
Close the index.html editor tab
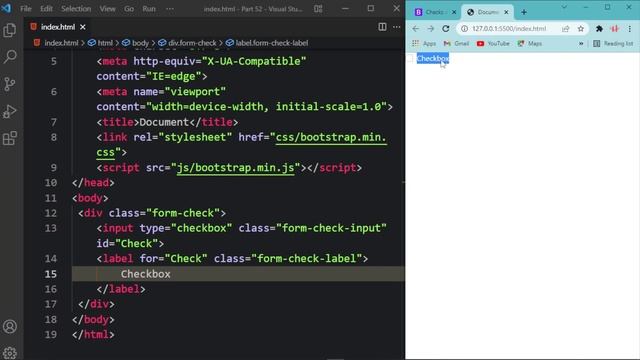tap(83, 27)
